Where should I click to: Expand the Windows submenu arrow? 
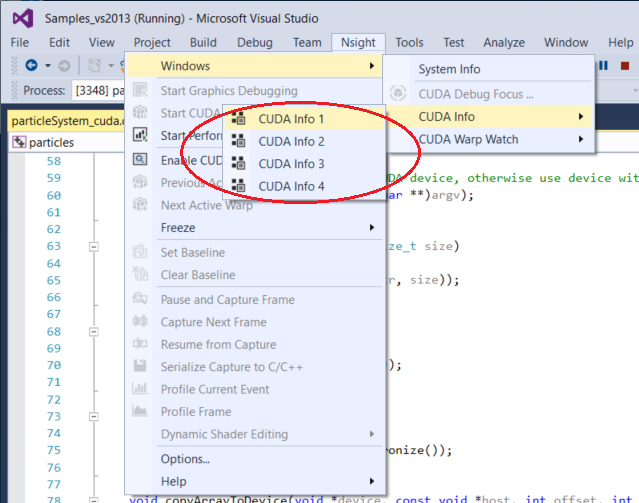coord(372,66)
